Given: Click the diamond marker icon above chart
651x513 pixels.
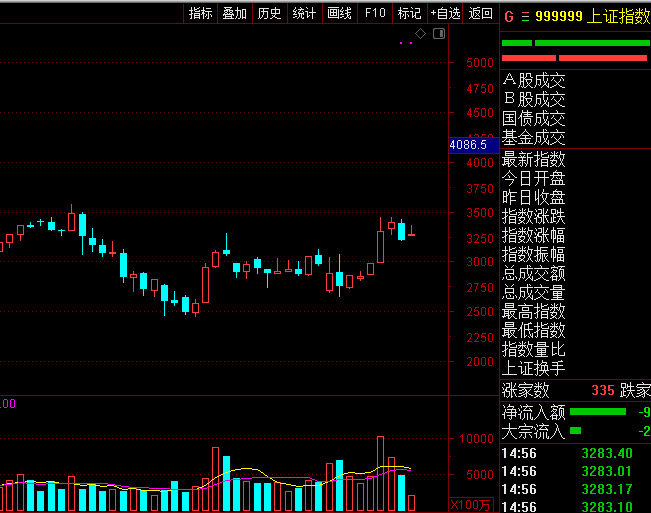Looking at the screenshot, I should pyautogui.click(x=421, y=34).
